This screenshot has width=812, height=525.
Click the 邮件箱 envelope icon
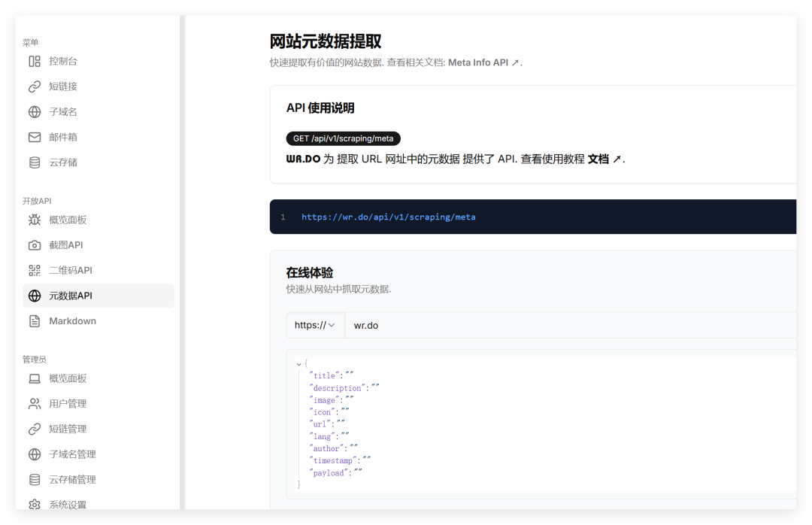(35, 138)
